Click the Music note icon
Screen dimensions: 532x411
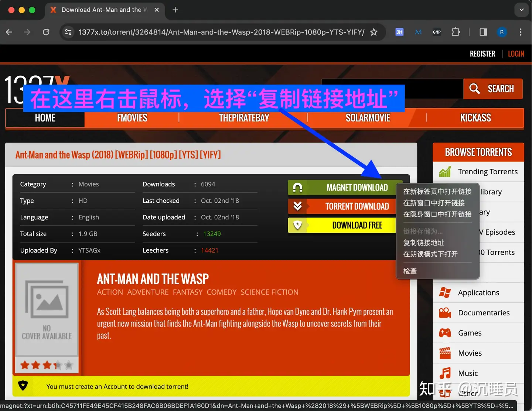coord(445,373)
